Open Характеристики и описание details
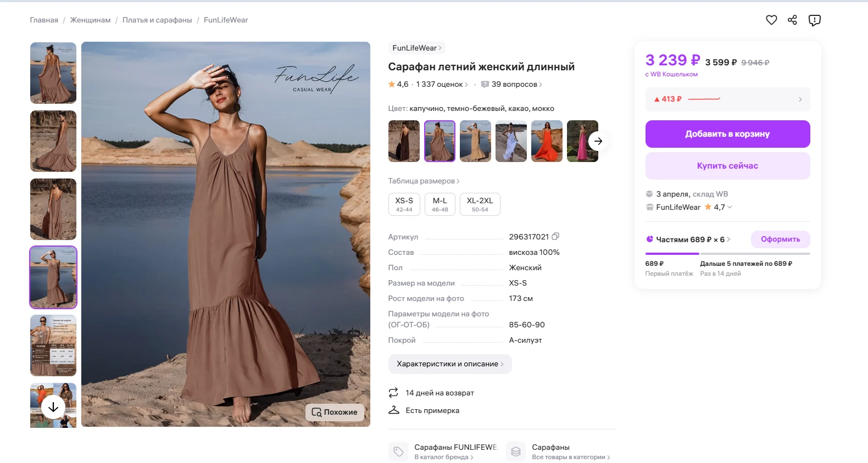The height and width of the screenshot is (463, 868). click(x=450, y=364)
